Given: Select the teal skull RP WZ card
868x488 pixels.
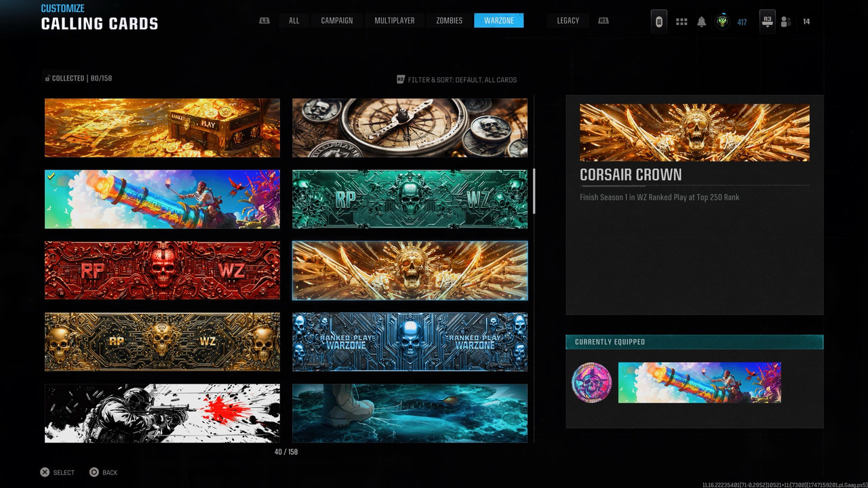Looking at the screenshot, I should (410, 199).
